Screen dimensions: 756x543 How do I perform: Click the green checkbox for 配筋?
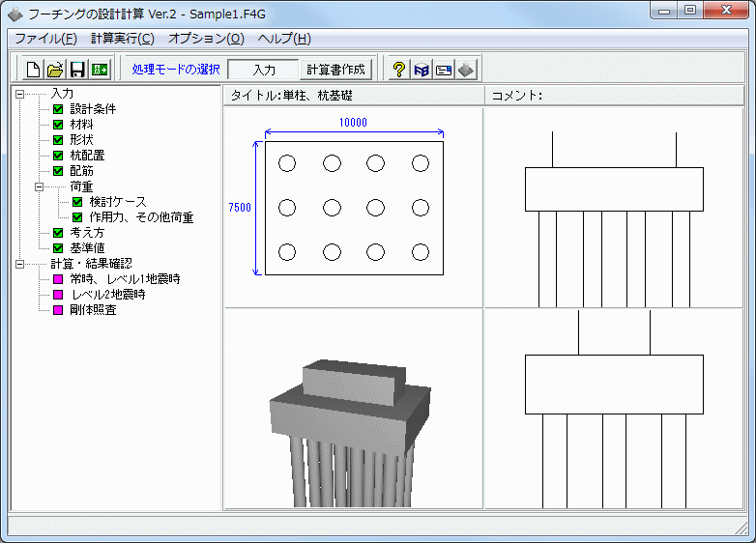click(x=58, y=171)
